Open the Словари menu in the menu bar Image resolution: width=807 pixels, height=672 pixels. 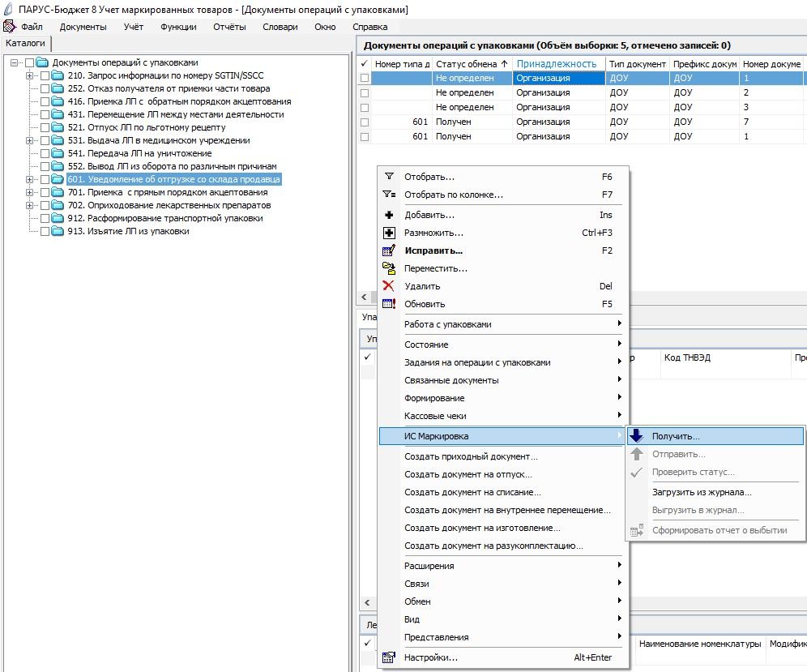click(x=280, y=27)
